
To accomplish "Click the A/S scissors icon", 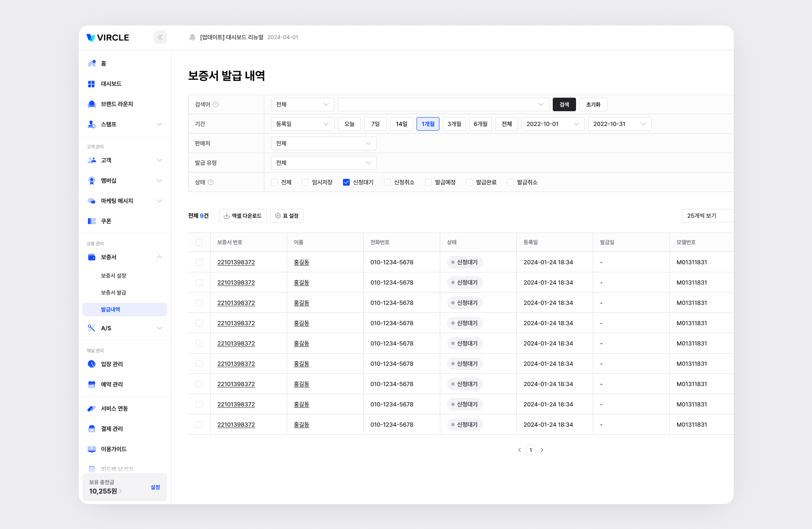I will pyautogui.click(x=91, y=328).
